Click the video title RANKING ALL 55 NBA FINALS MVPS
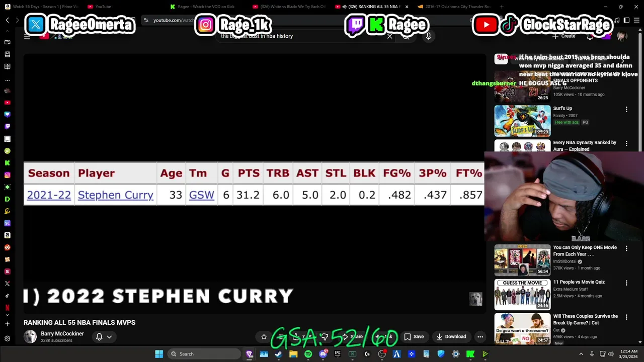The width and height of the screenshot is (644, 362). click(79, 322)
